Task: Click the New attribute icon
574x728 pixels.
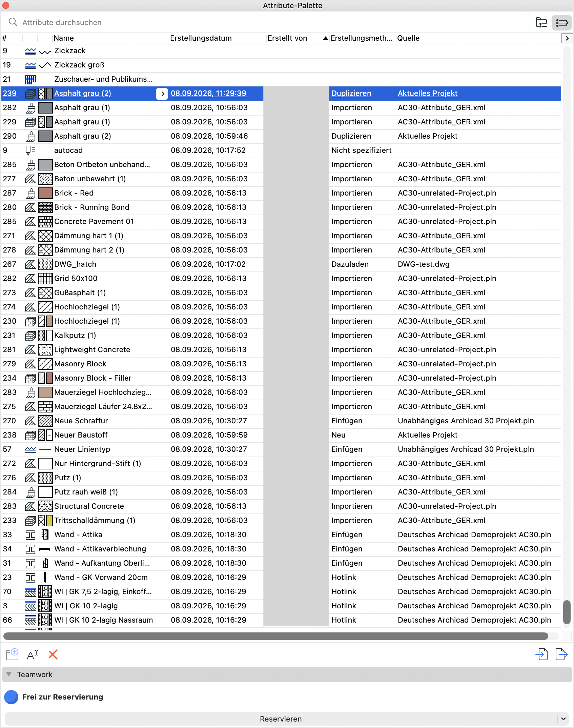Action: coord(12,654)
